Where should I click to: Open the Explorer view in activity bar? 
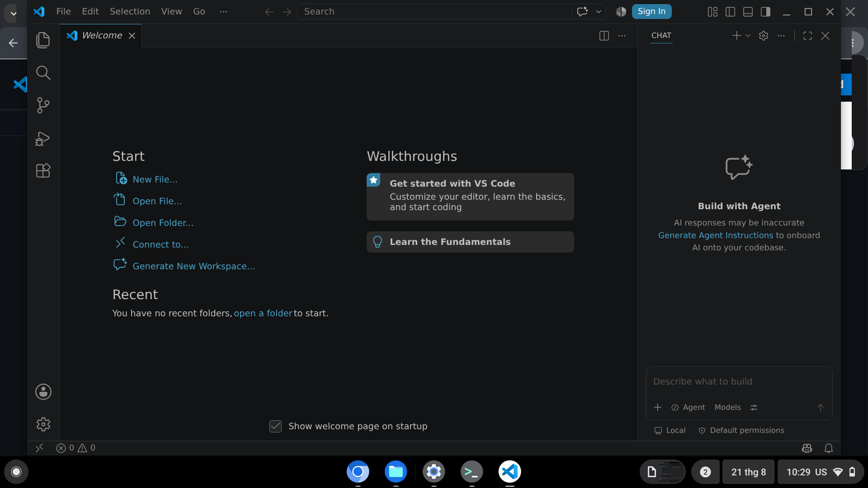43,40
